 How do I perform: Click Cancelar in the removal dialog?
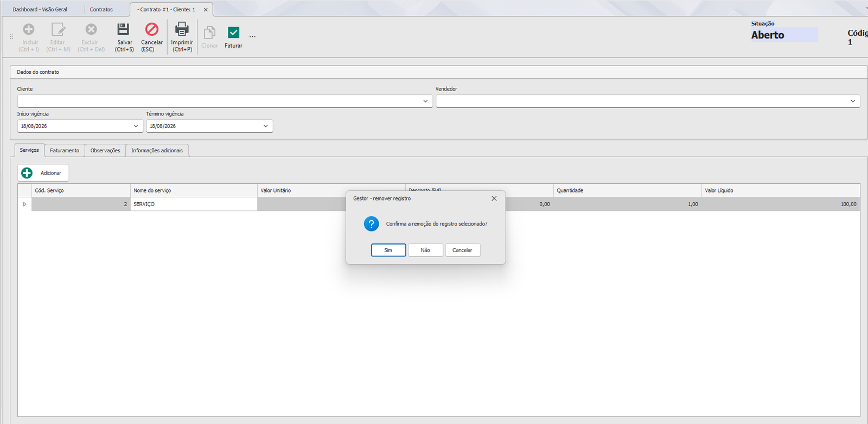(x=463, y=250)
